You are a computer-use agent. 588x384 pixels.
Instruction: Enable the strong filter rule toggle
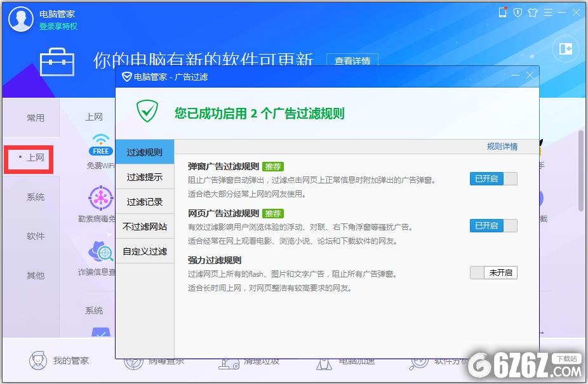493,273
